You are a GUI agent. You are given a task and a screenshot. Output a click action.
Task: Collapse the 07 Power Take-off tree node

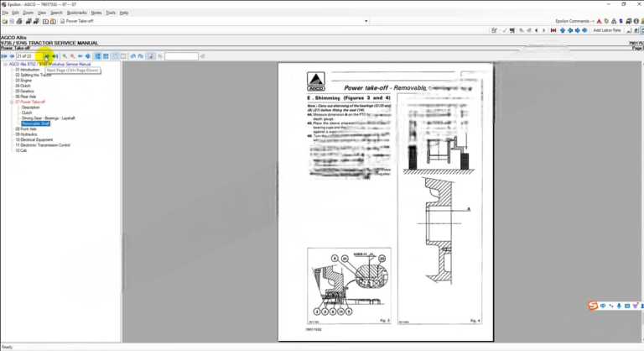coord(12,102)
